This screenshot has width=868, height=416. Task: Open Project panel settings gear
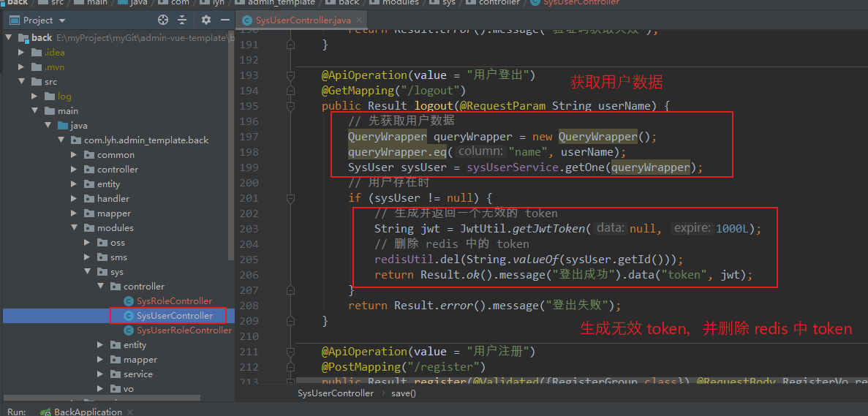point(206,20)
